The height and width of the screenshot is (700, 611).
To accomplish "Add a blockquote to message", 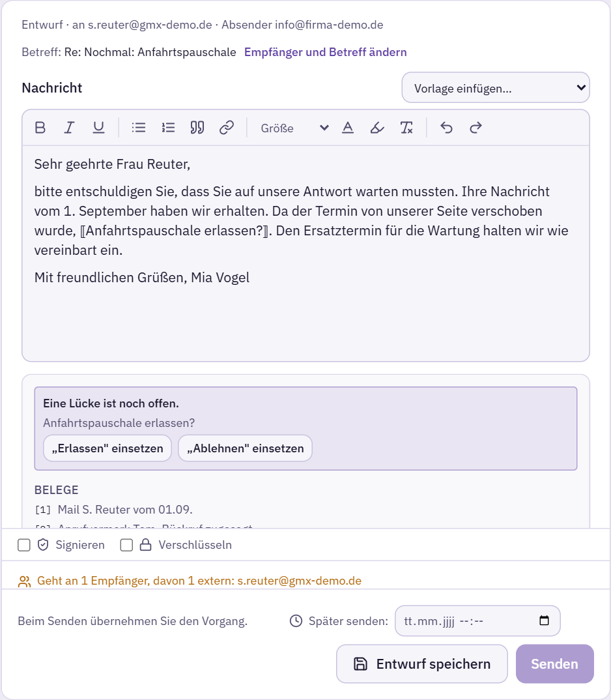I will point(197,128).
